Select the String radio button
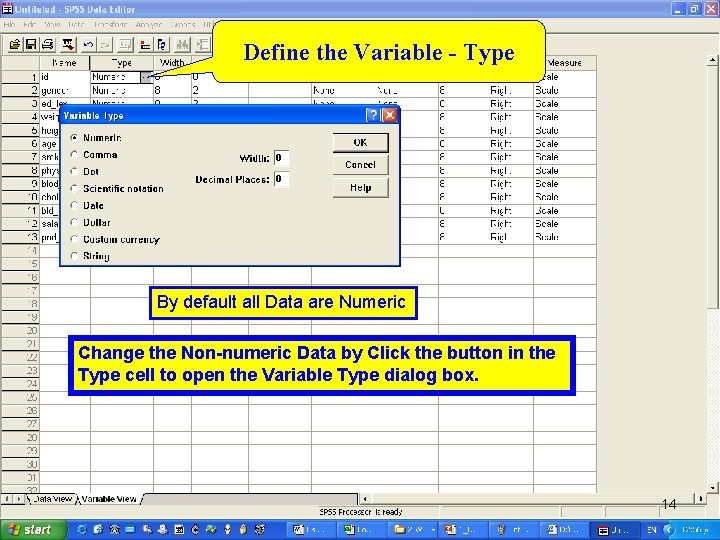720x540 pixels. [x=74, y=256]
